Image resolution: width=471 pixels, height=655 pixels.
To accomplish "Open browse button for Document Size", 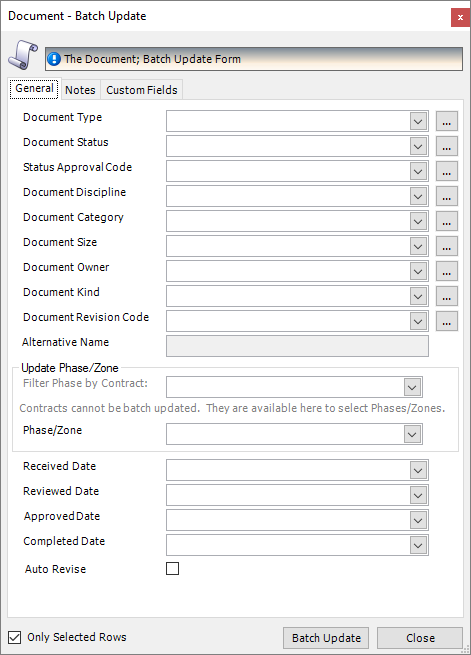I will click(446, 246).
